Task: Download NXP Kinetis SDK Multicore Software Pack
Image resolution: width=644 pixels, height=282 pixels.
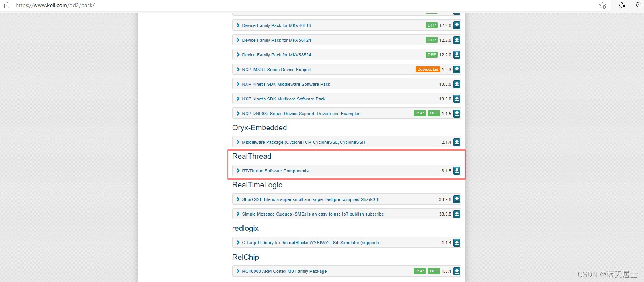Action: pyautogui.click(x=457, y=99)
